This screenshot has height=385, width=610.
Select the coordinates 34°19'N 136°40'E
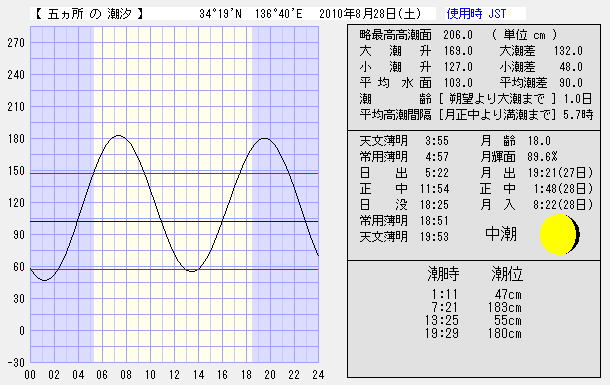pyautogui.click(x=251, y=14)
